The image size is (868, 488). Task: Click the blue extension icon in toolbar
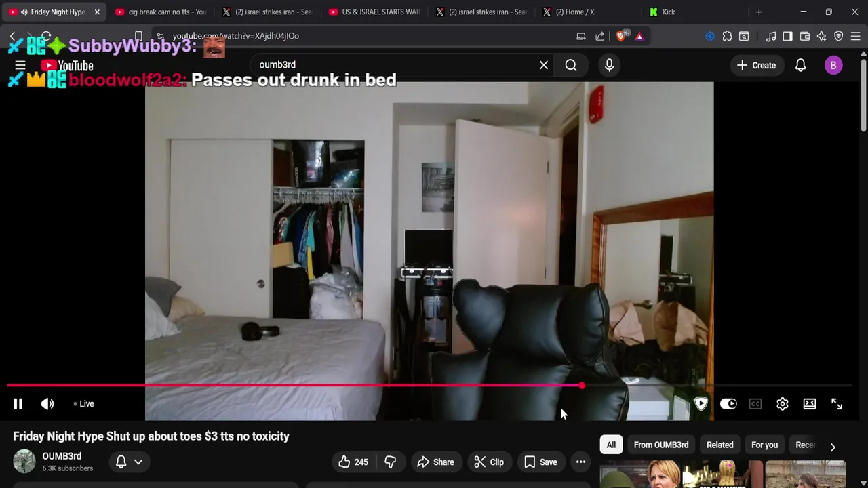[x=710, y=36]
